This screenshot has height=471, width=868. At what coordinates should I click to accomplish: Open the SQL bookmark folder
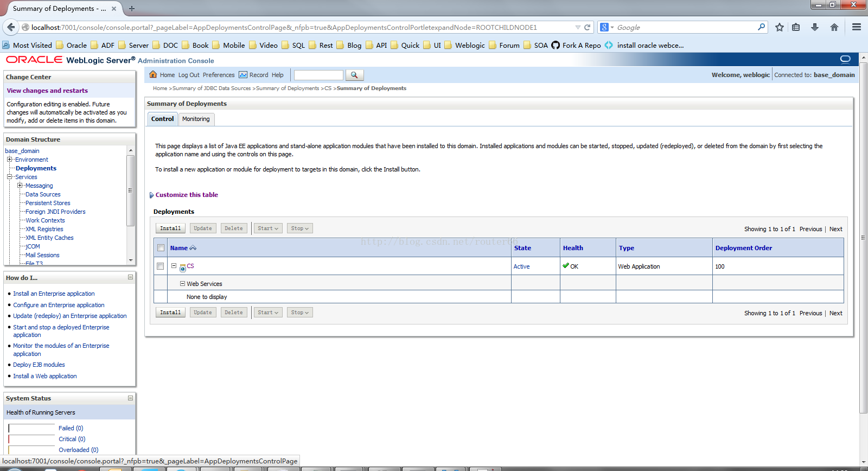click(x=293, y=45)
